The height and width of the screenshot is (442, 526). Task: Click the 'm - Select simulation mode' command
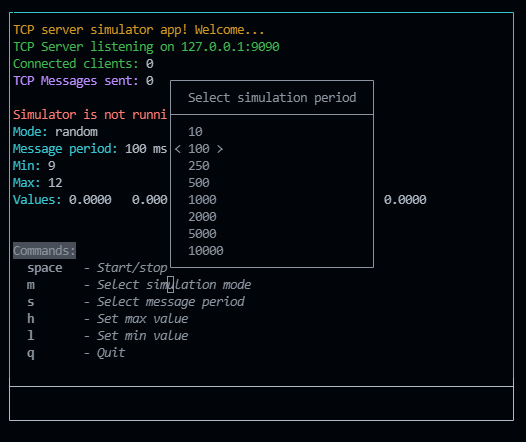point(139,285)
